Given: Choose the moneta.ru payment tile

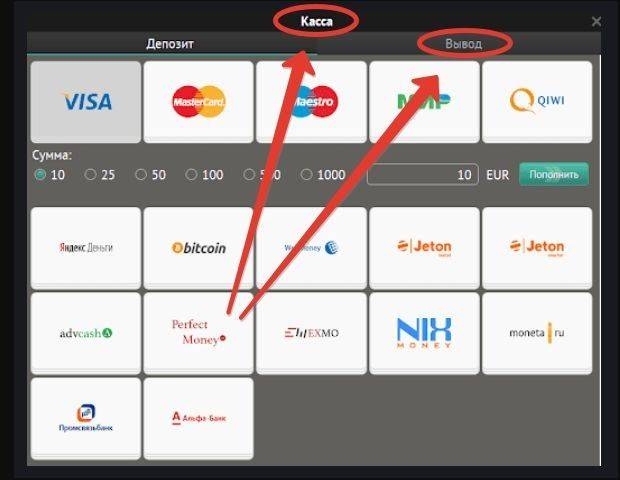Looking at the screenshot, I should click(537, 333).
